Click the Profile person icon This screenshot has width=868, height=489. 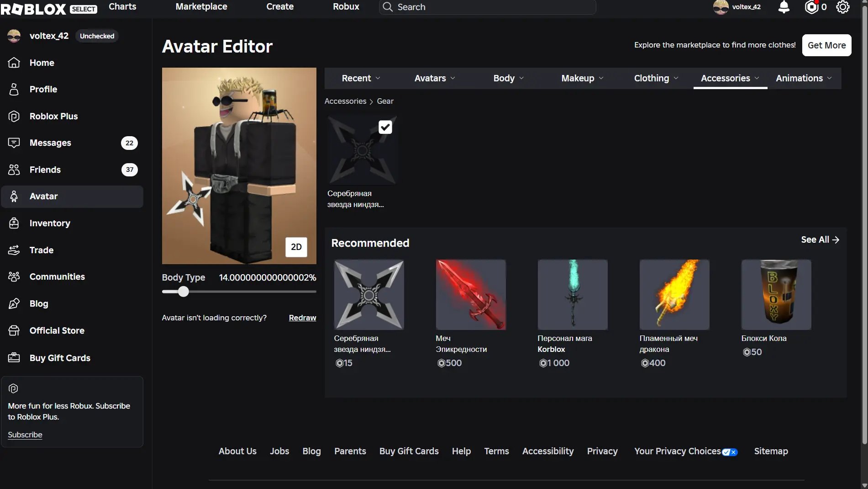pyautogui.click(x=14, y=89)
